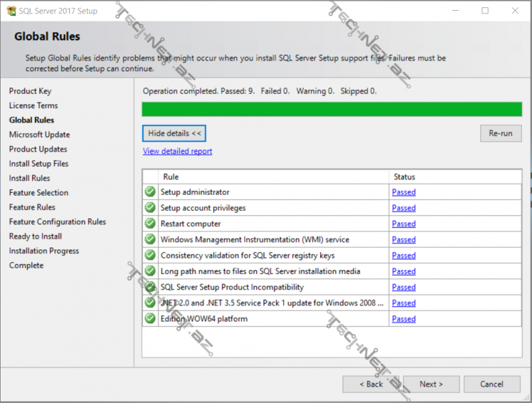Click check icon next to Setup account privileges

click(x=150, y=208)
